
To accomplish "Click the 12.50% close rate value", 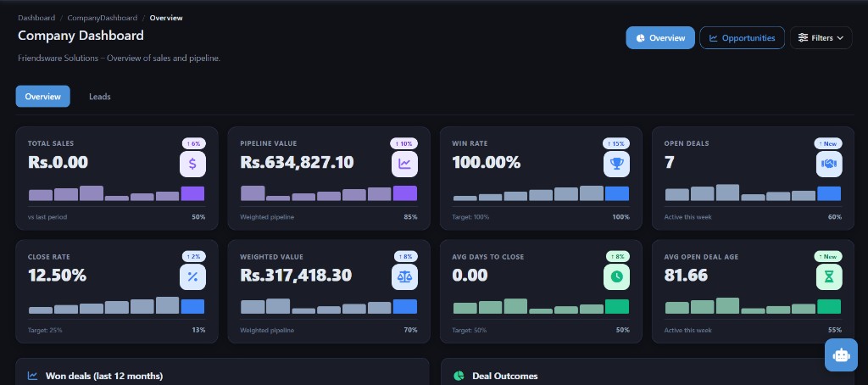I will pyautogui.click(x=57, y=276).
